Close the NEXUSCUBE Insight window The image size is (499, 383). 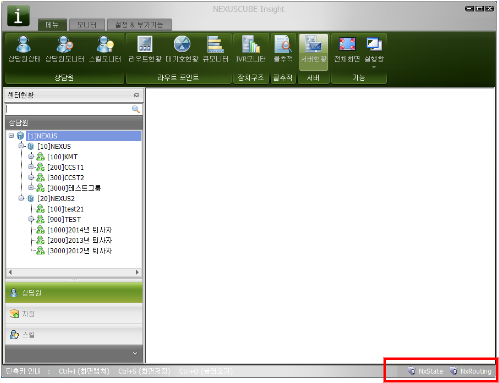click(x=489, y=9)
